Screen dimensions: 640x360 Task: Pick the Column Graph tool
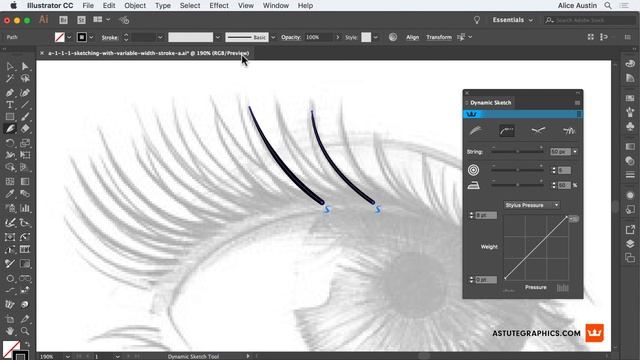click(x=25, y=208)
